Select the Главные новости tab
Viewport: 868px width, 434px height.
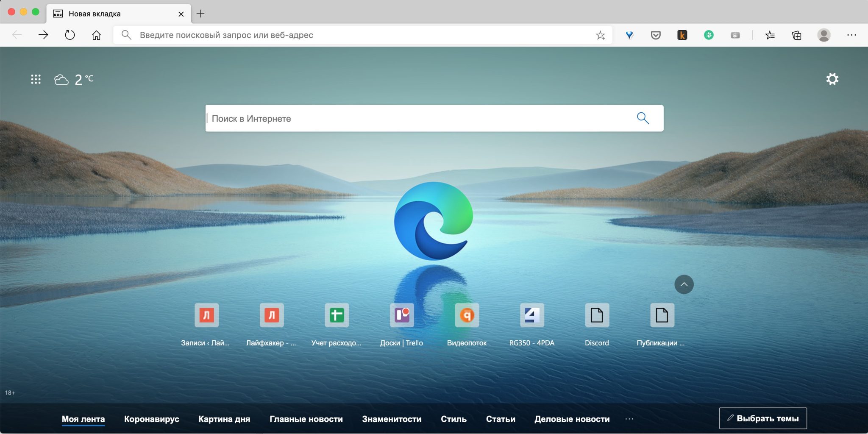(x=306, y=419)
